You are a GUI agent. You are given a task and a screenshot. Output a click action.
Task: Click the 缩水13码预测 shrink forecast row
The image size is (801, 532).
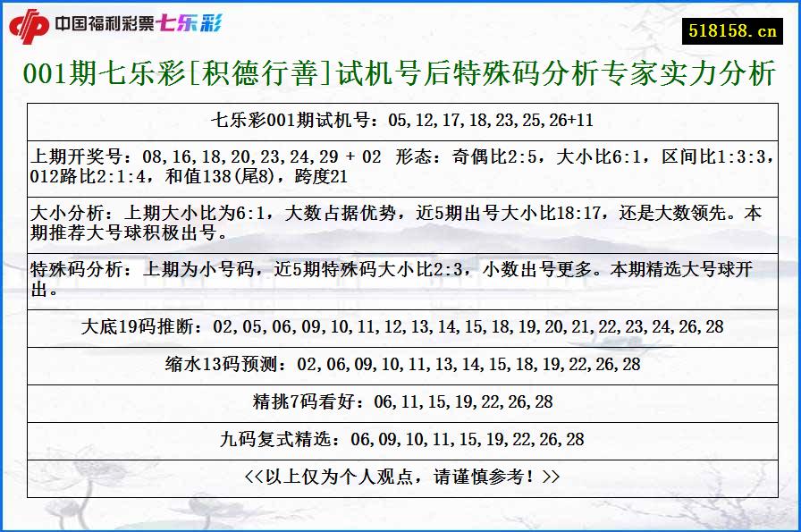pyautogui.click(x=400, y=363)
